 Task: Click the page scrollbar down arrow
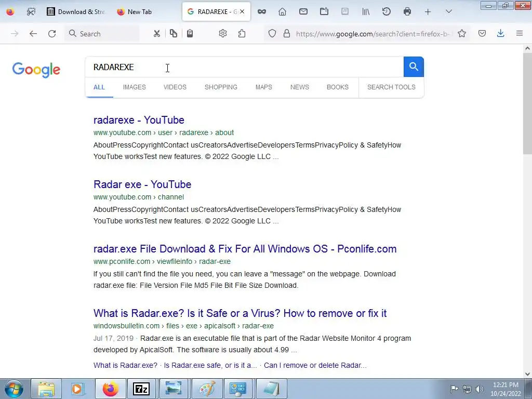527,374
